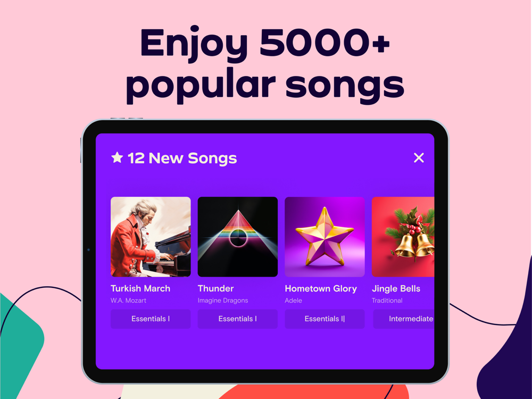Tap the Essentials II tag under Hometown Glory
Image resolution: width=532 pixels, height=399 pixels.
click(x=325, y=319)
